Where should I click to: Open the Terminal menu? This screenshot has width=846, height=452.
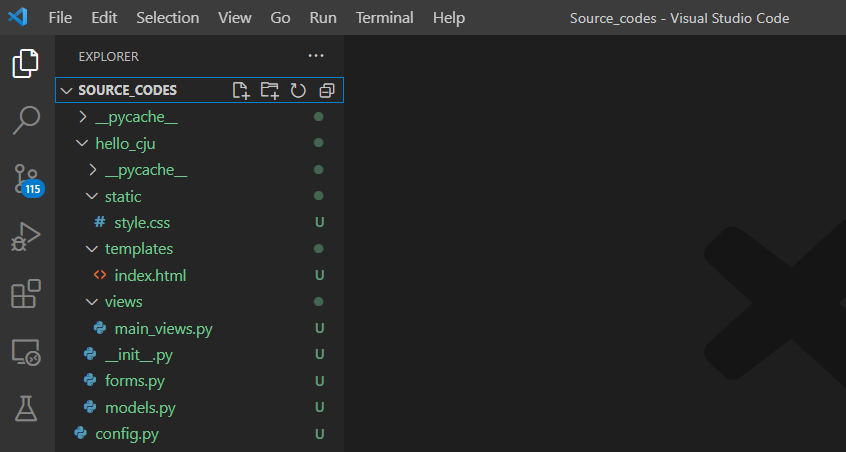point(385,18)
